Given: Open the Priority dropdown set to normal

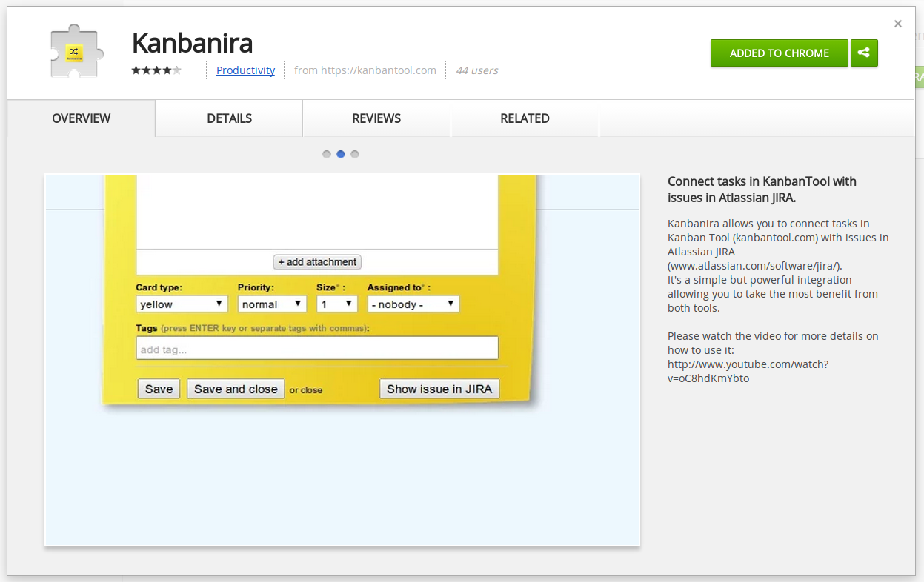Looking at the screenshot, I should click(x=271, y=304).
